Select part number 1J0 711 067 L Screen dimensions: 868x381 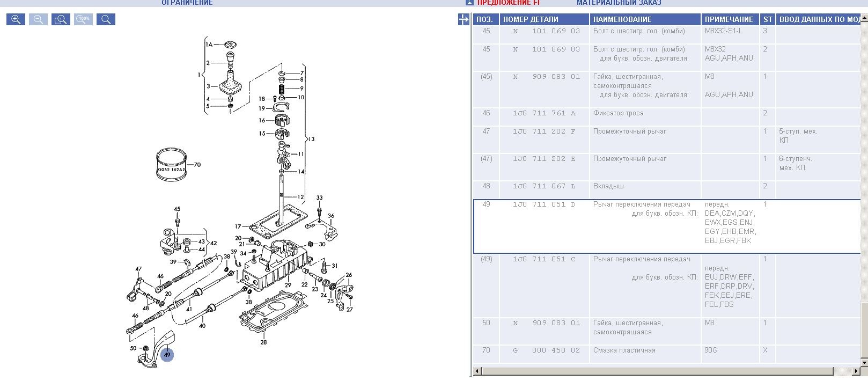[544, 186]
